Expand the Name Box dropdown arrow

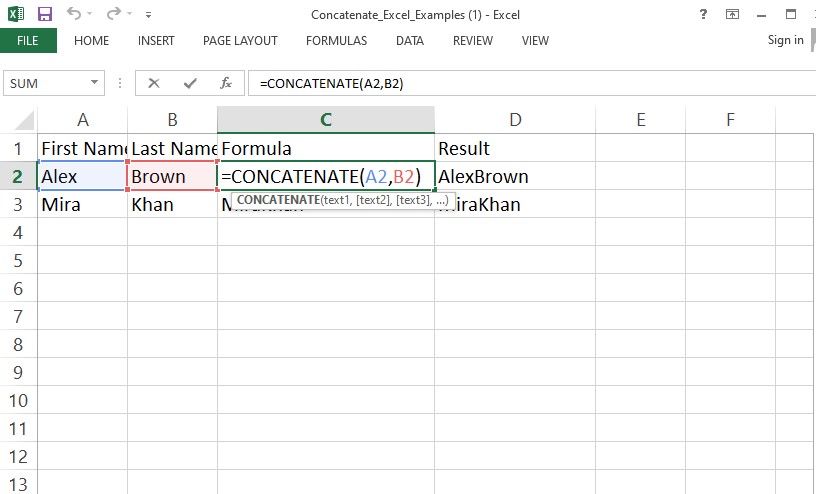(96, 84)
